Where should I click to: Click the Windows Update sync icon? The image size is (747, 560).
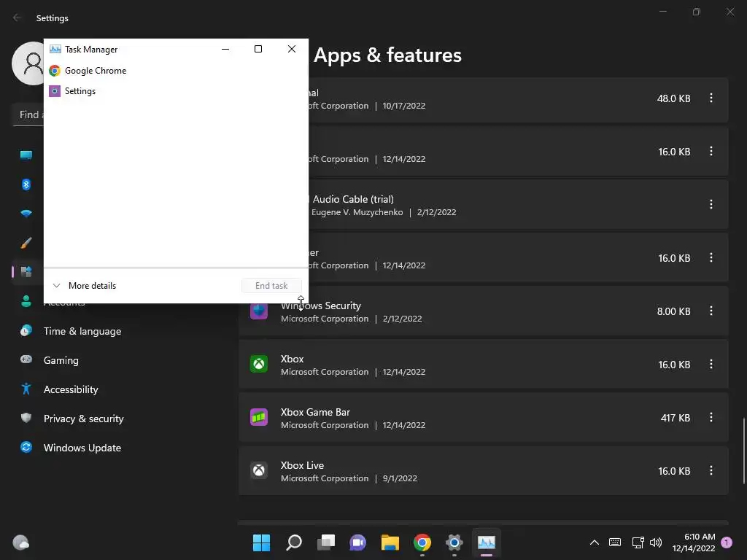26,447
